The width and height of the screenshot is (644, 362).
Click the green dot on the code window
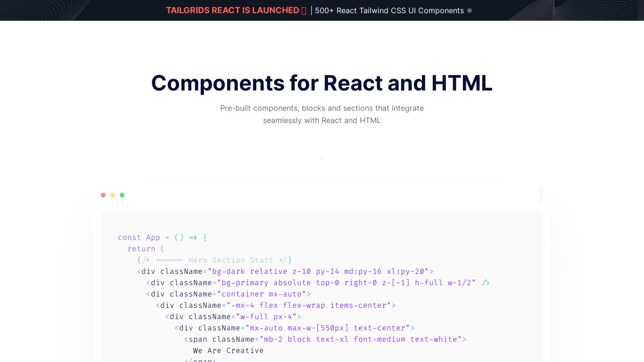point(122,195)
